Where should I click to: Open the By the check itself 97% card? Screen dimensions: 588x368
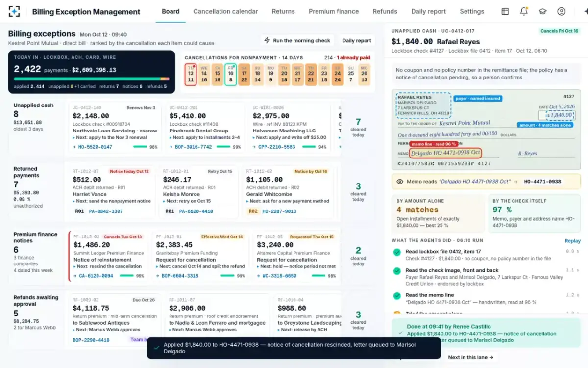coord(534,213)
